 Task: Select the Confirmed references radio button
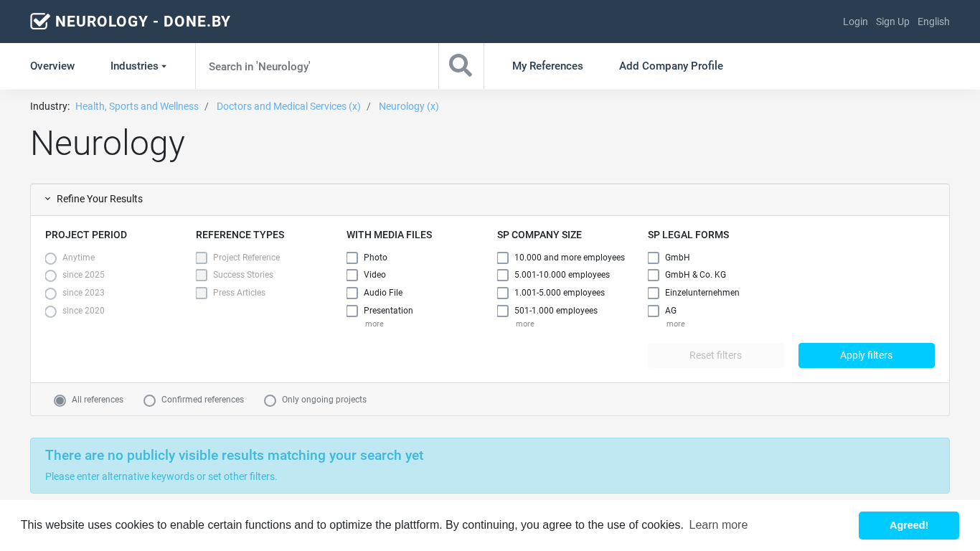[x=150, y=400]
